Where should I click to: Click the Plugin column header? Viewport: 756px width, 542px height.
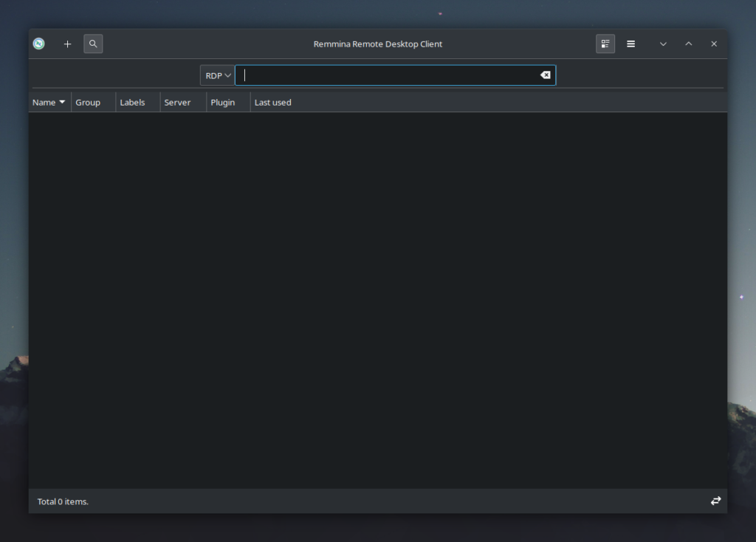[222, 102]
